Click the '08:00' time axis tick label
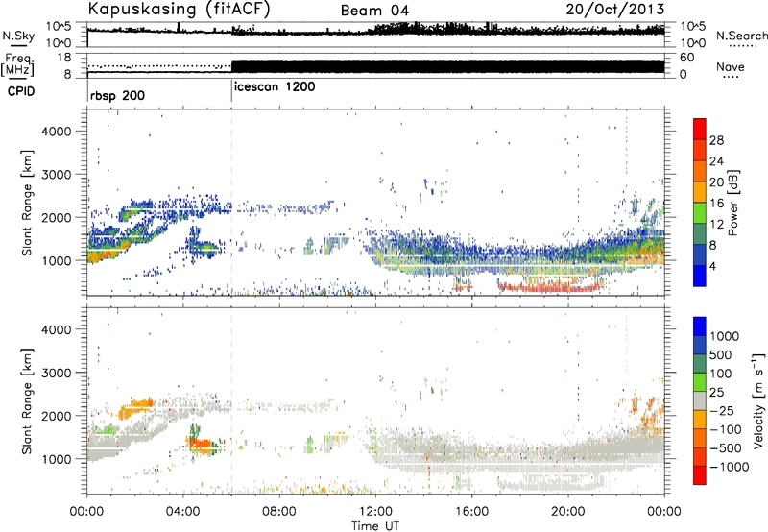This screenshot has width=768, height=532. (279, 512)
